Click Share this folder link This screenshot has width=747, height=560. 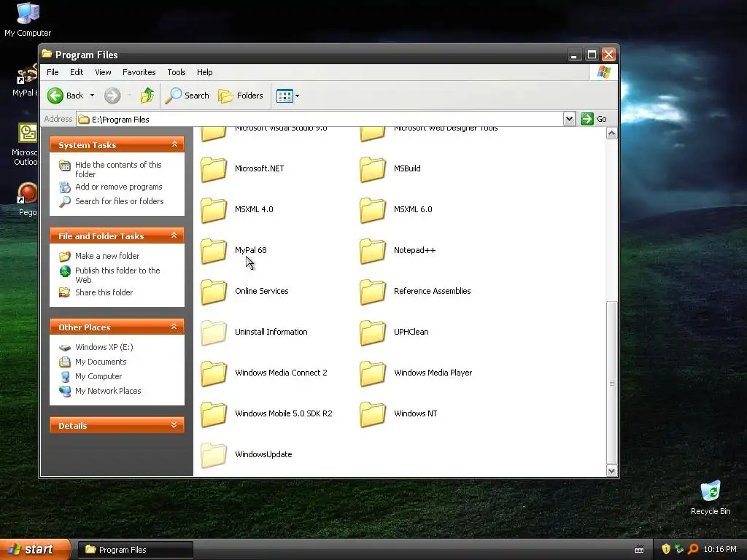pos(104,292)
